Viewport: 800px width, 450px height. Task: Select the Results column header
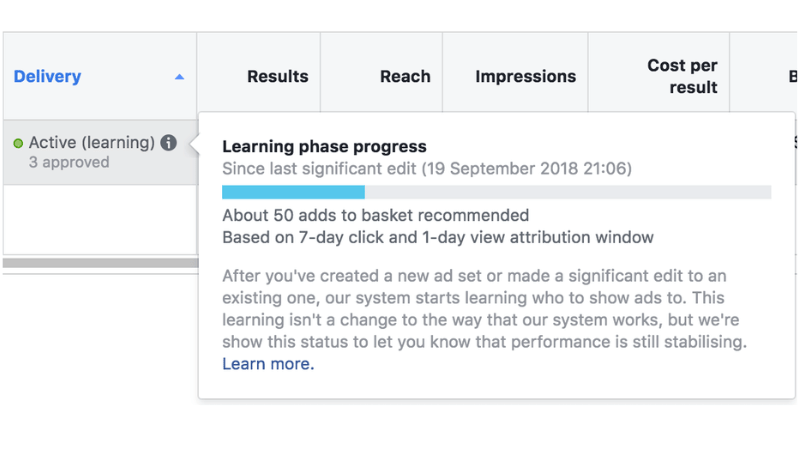coord(277,77)
